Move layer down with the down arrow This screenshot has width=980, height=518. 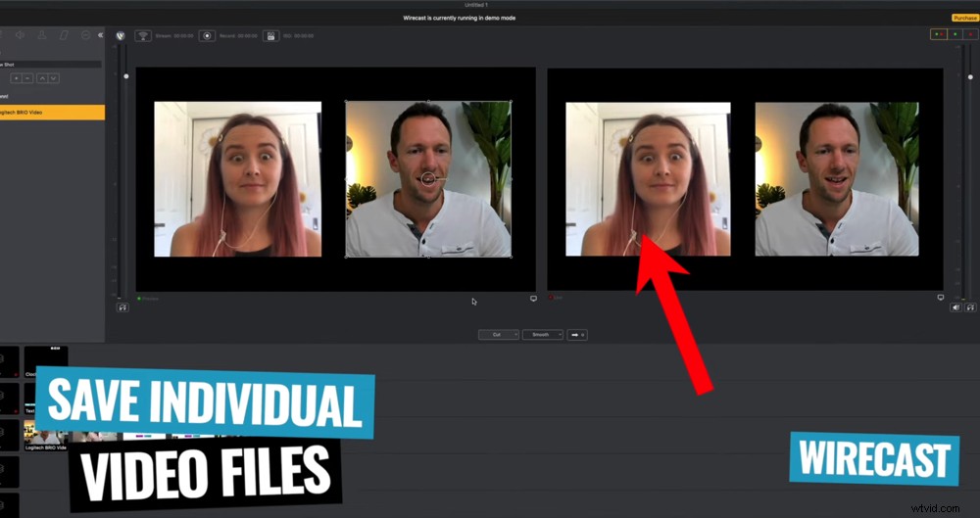click(x=54, y=78)
